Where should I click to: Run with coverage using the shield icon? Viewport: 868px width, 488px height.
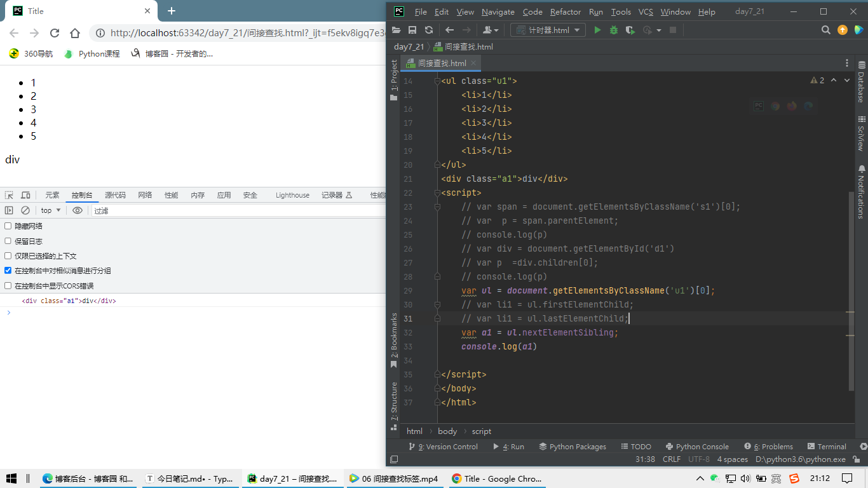pos(630,30)
